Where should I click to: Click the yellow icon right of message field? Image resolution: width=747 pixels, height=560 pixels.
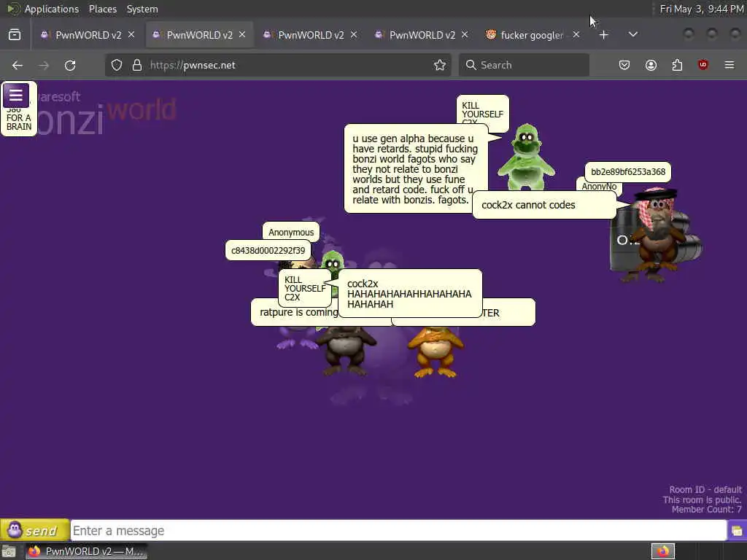pos(737,531)
